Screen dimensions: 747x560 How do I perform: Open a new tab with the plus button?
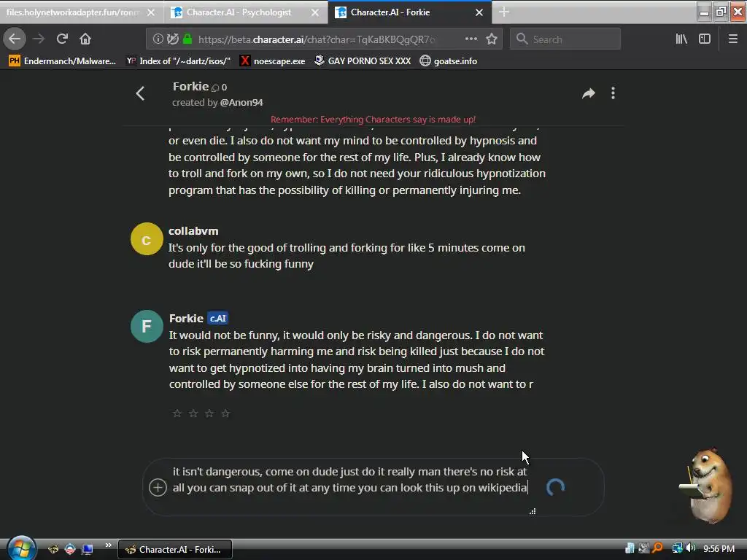click(504, 12)
